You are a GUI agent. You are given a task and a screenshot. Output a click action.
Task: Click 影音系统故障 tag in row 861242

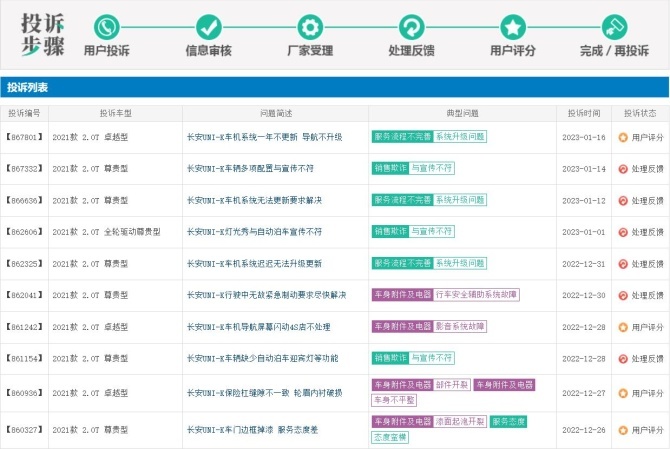point(460,326)
